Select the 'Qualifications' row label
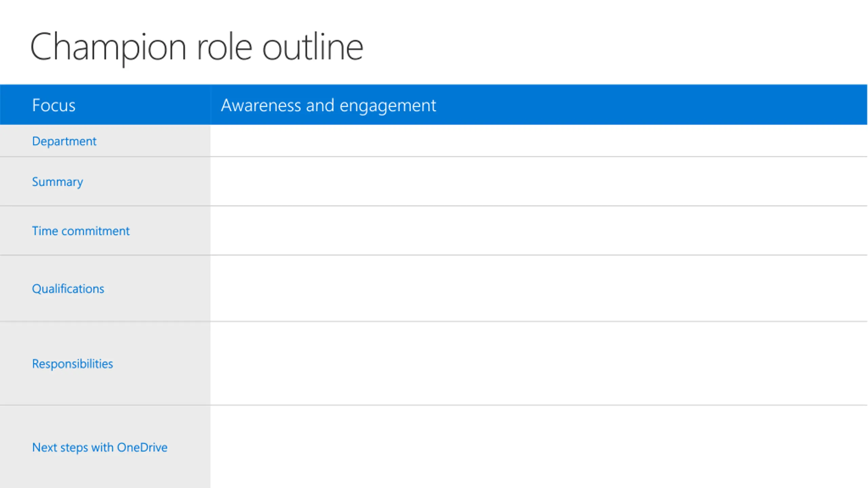Screen dimensions: 868x488 [x=68, y=289]
